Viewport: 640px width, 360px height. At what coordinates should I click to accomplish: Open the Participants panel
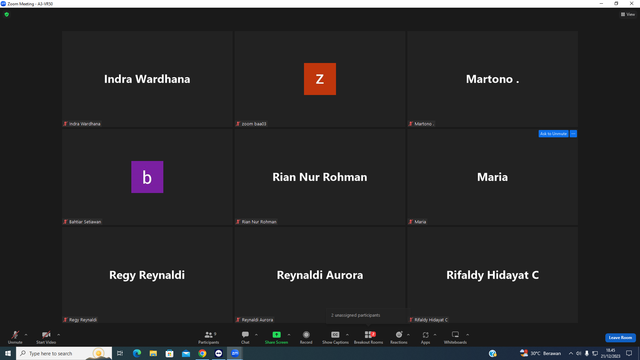209,337
